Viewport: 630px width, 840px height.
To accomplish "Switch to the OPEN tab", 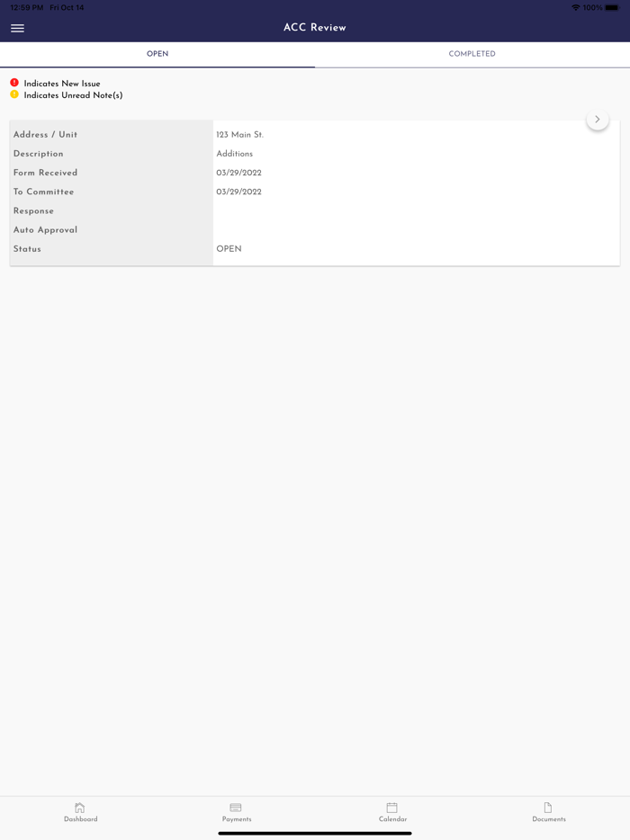I will pos(157,54).
